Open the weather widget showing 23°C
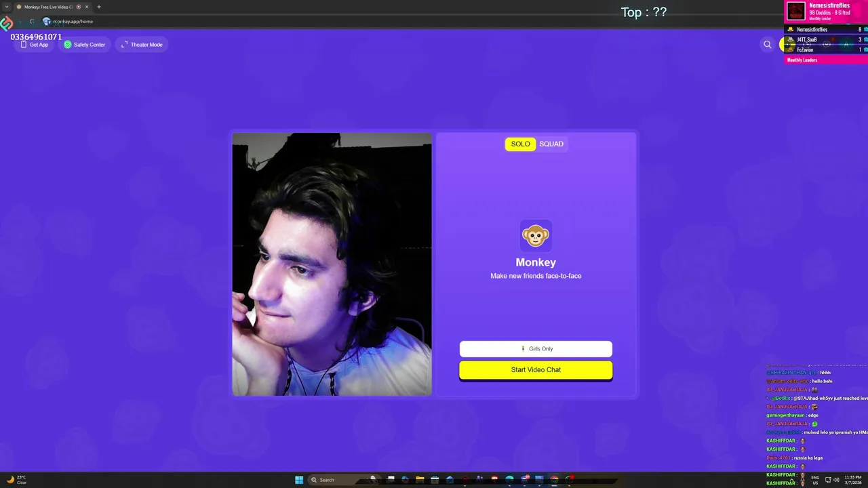 click(x=17, y=480)
